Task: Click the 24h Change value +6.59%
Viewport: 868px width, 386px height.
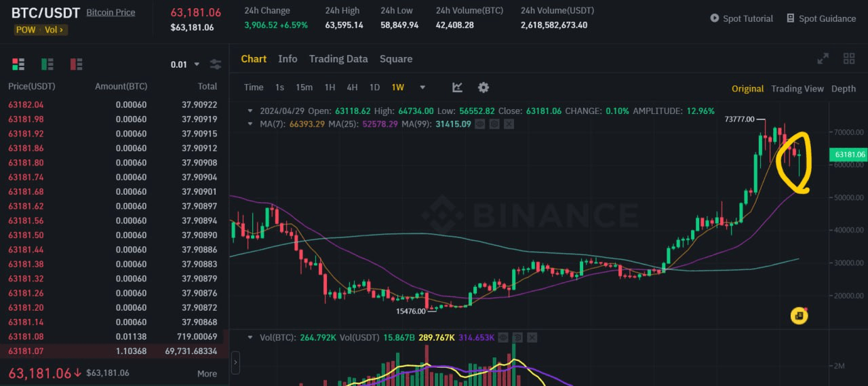Action: pyautogui.click(x=294, y=25)
